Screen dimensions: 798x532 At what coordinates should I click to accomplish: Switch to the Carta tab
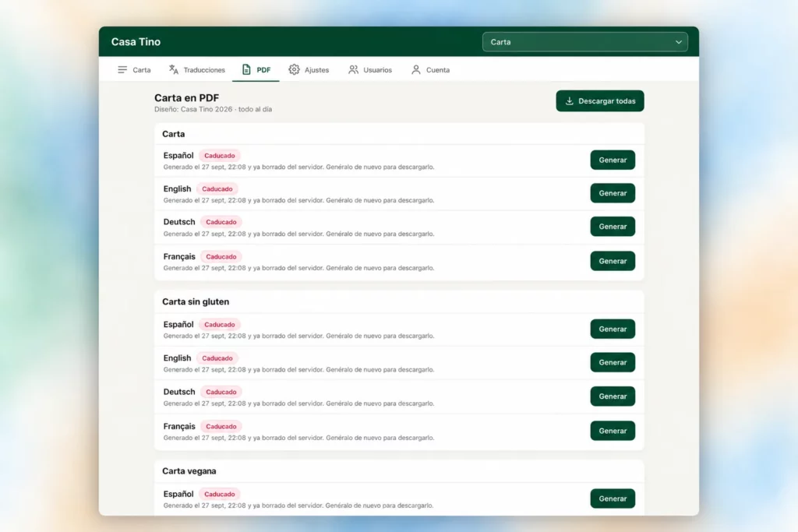click(x=134, y=69)
